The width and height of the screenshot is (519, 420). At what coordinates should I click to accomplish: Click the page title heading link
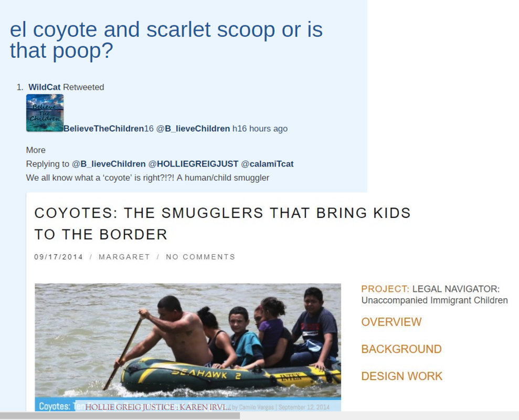point(166,40)
